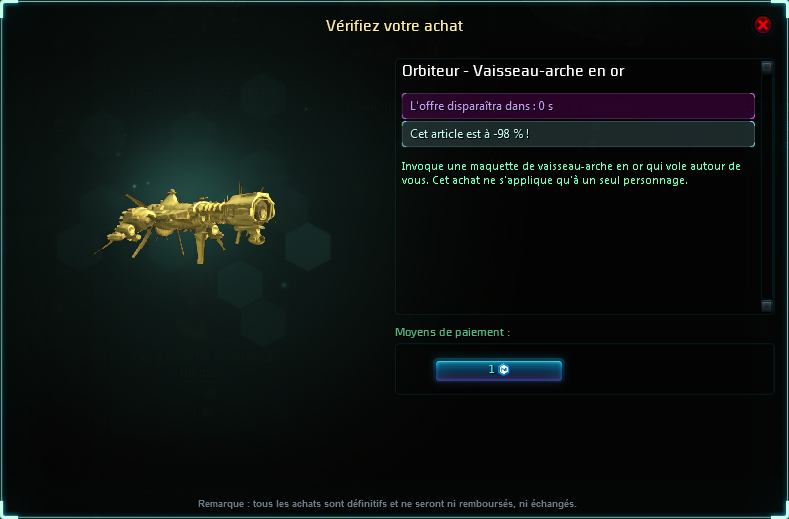Click the "L'offre disparaîtra dans : 0 s" banner

coord(578,106)
